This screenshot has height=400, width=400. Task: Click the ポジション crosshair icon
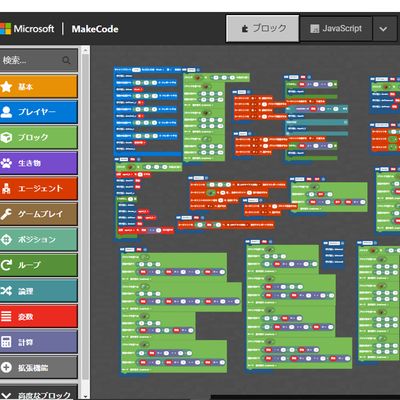pos(6,239)
